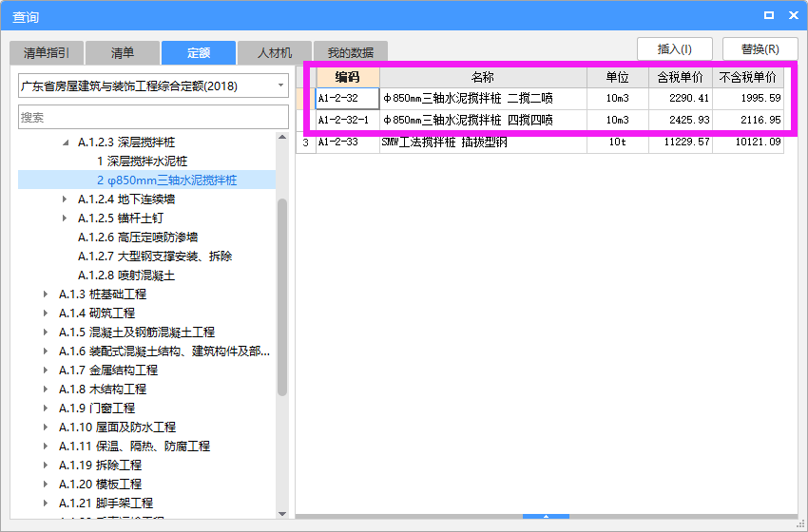The width and height of the screenshot is (808, 532).
Task: Focus the 搜索 input field
Action: [x=153, y=117]
